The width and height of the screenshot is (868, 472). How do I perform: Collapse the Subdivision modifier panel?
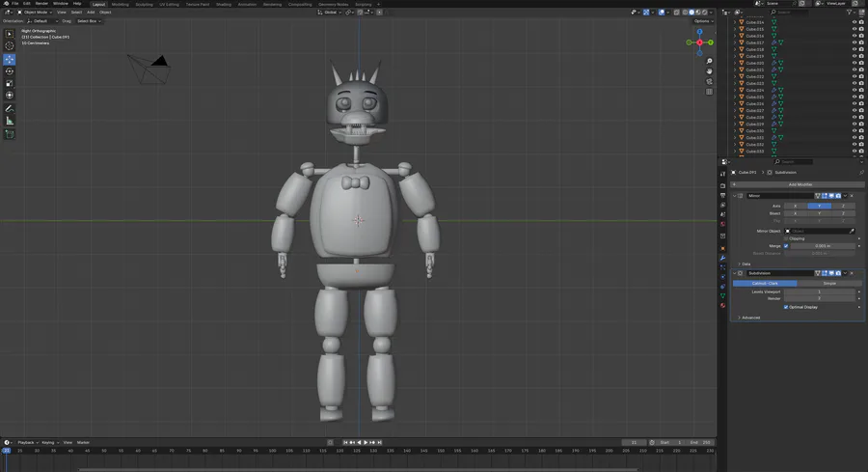(735, 273)
